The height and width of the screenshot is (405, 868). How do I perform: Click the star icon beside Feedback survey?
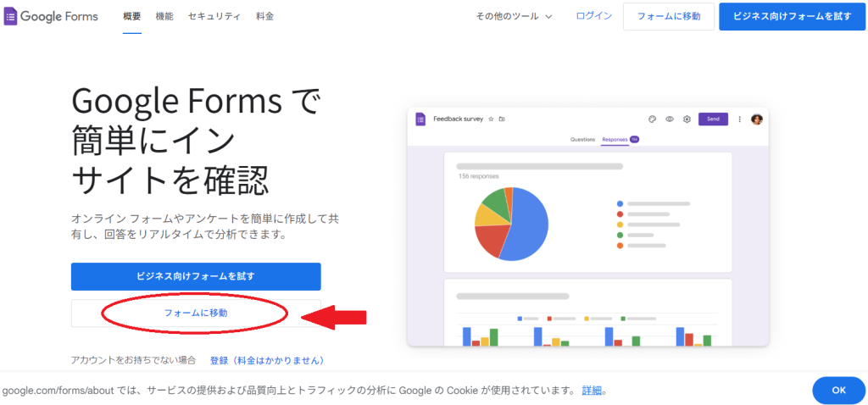[x=491, y=119]
